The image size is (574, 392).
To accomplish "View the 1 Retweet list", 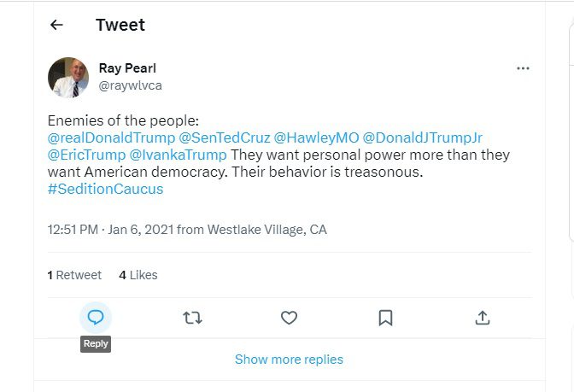I will point(74,275).
